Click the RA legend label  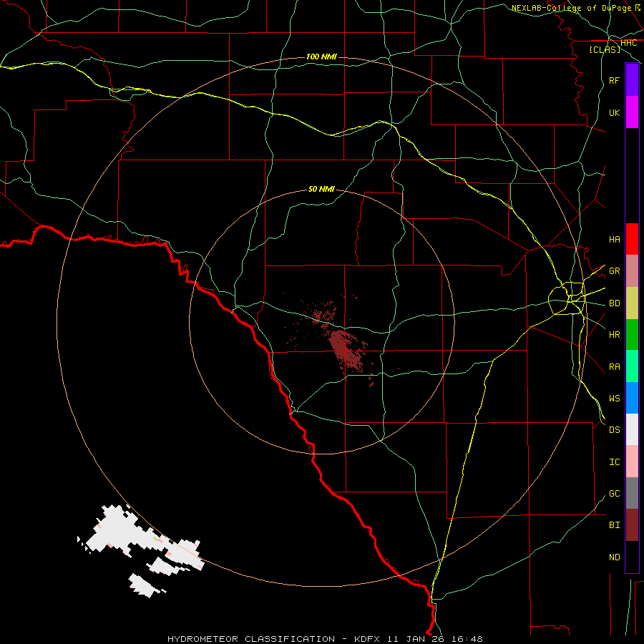tap(614, 367)
